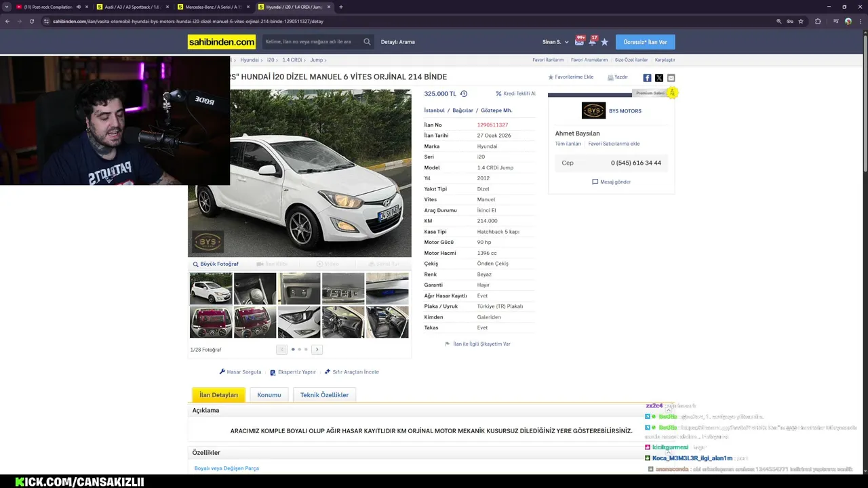Switch to Teknik Özellikler tab

click(x=324, y=395)
